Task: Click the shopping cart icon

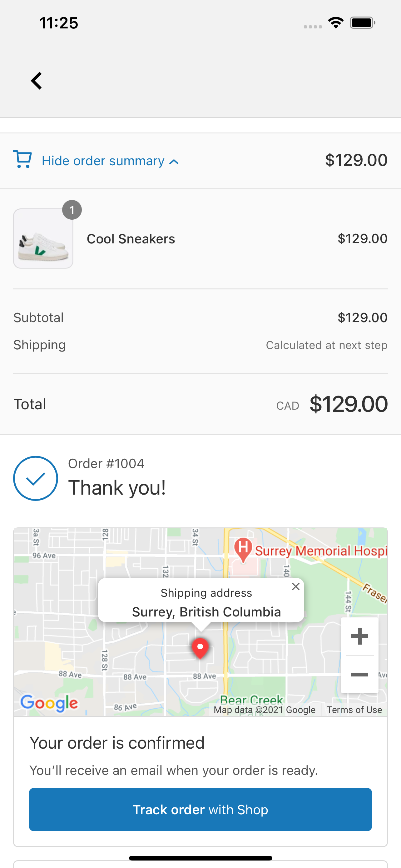Action: click(x=22, y=159)
